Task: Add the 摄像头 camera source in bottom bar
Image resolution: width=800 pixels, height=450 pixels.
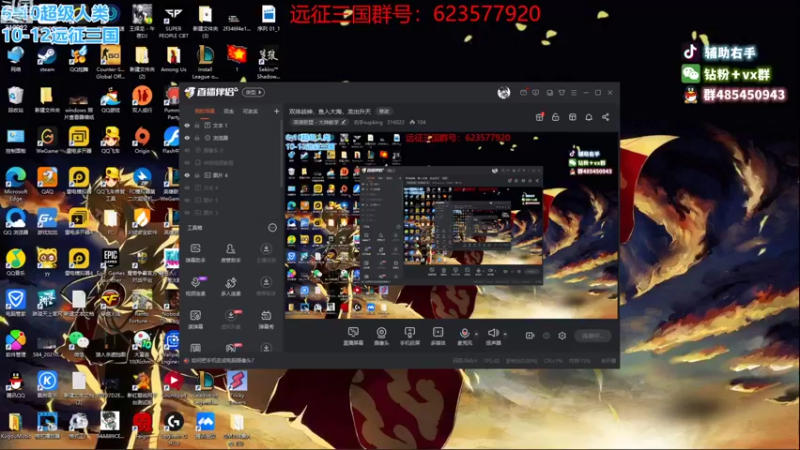Action: [381, 336]
